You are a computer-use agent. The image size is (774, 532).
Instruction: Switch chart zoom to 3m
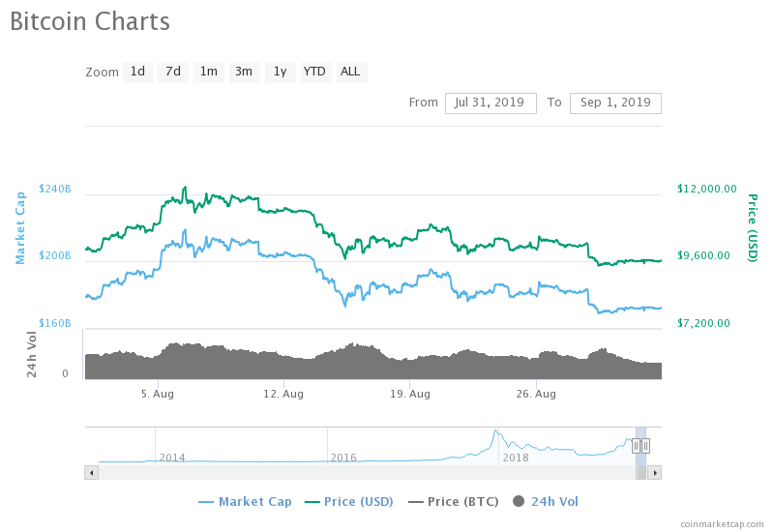coord(244,72)
